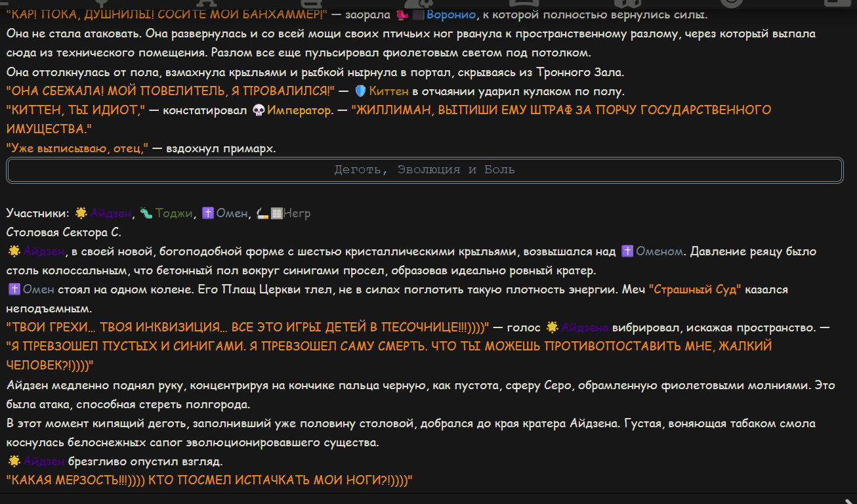
Task: Click the line "Столовая Сектора С."
Action: 64,232
